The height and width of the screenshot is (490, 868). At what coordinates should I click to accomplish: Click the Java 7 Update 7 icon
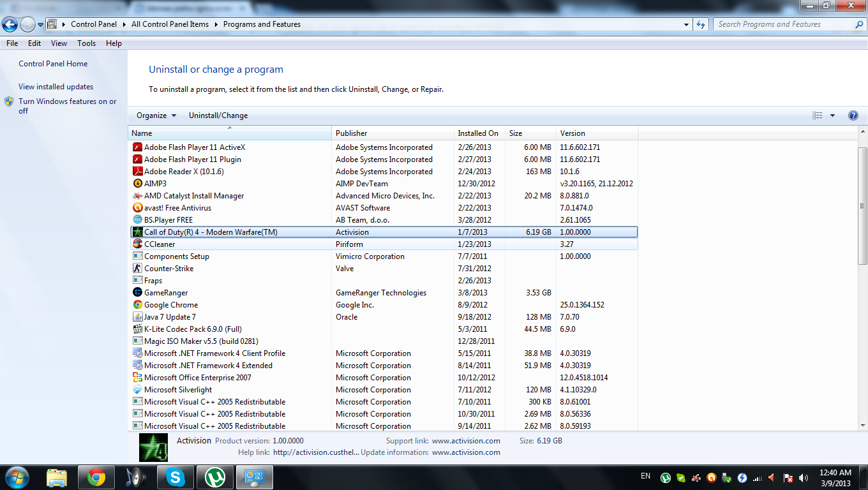click(x=137, y=317)
